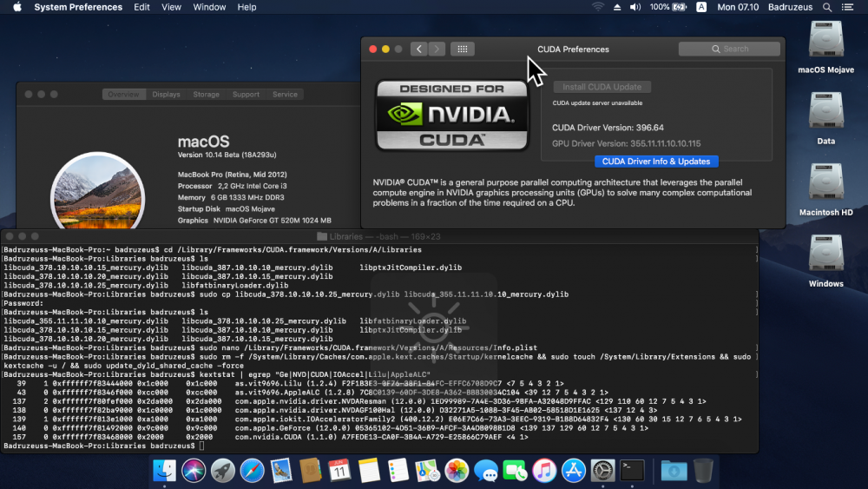The image size is (868, 489).
Task: Open Photos flower icon in dock
Action: click(457, 471)
